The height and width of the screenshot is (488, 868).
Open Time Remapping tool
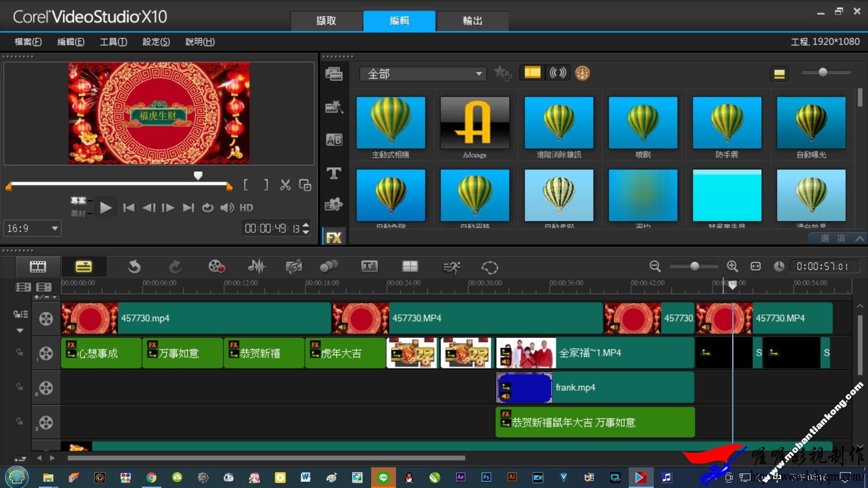pos(451,267)
